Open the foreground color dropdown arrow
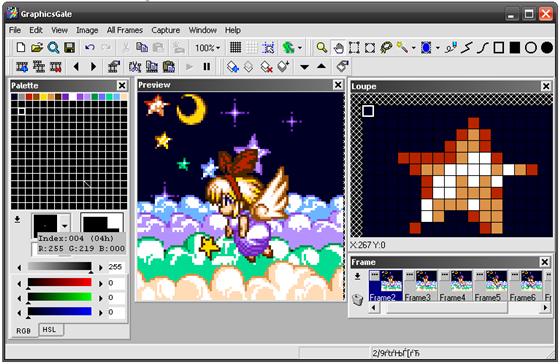 click(x=65, y=226)
